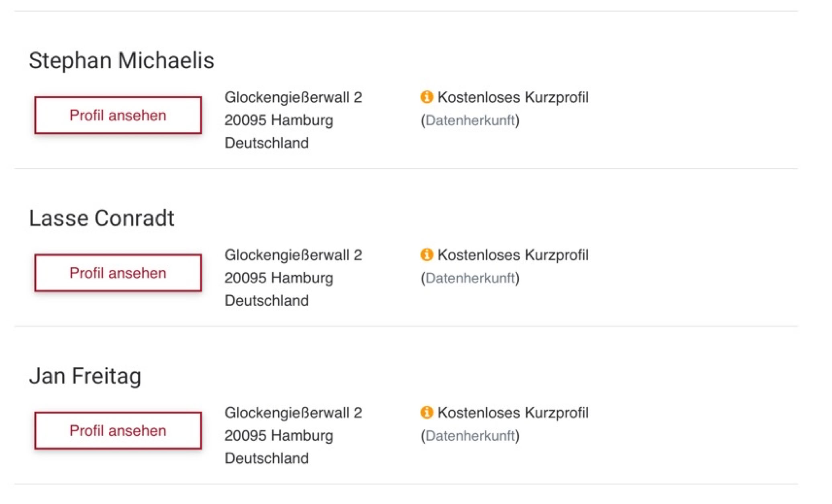This screenshot has width=832, height=504.
Task: Click Glockengießerwall 2 street line for Jan Freitag
Action: pyautogui.click(x=293, y=413)
